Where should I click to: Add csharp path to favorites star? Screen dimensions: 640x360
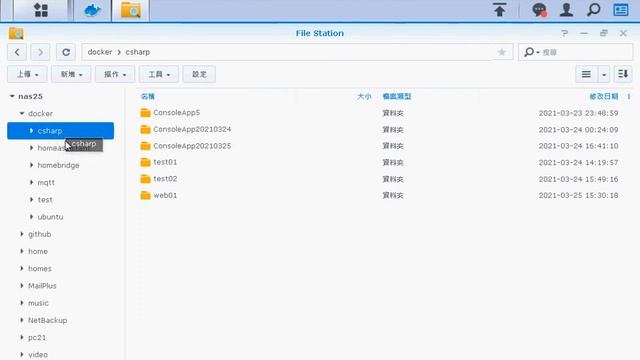tap(502, 52)
